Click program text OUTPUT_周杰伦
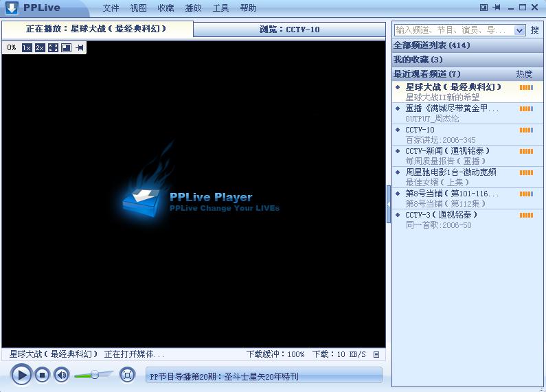 pos(432,119)
